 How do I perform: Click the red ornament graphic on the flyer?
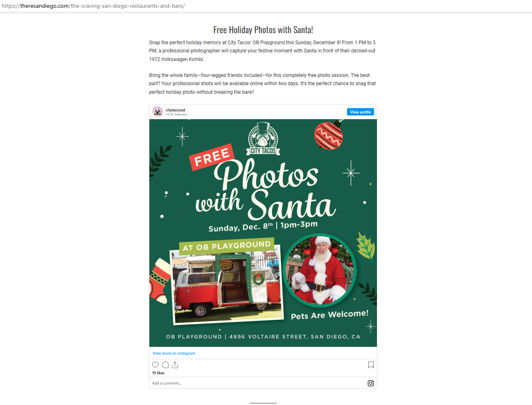329,135
